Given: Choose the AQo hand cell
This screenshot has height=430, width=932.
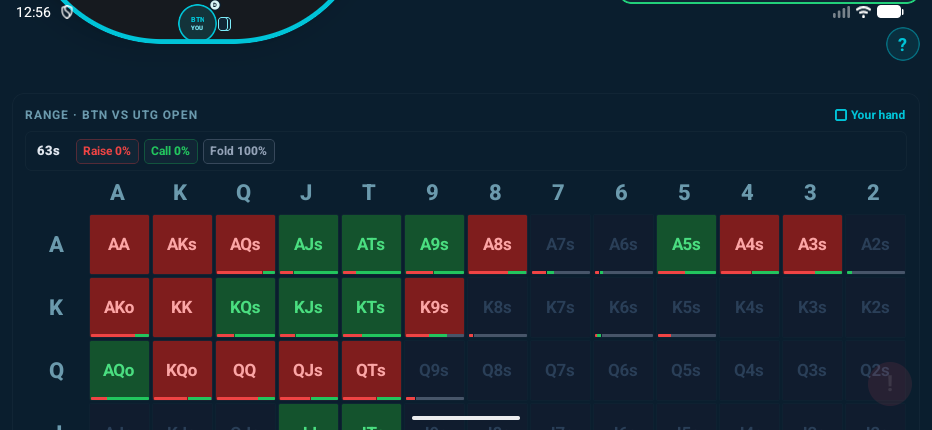Looking at the screenshot, I should pyautogui.click(x=119, y=370).
